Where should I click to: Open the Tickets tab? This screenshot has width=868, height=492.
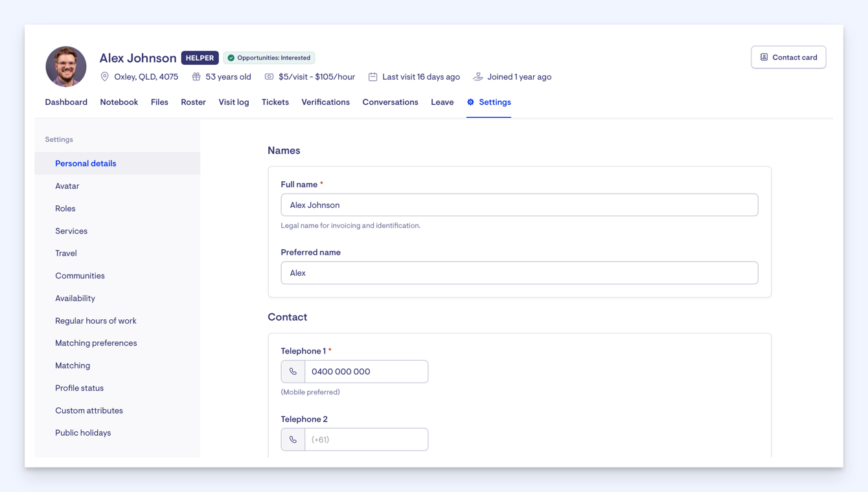coord(275,102)
